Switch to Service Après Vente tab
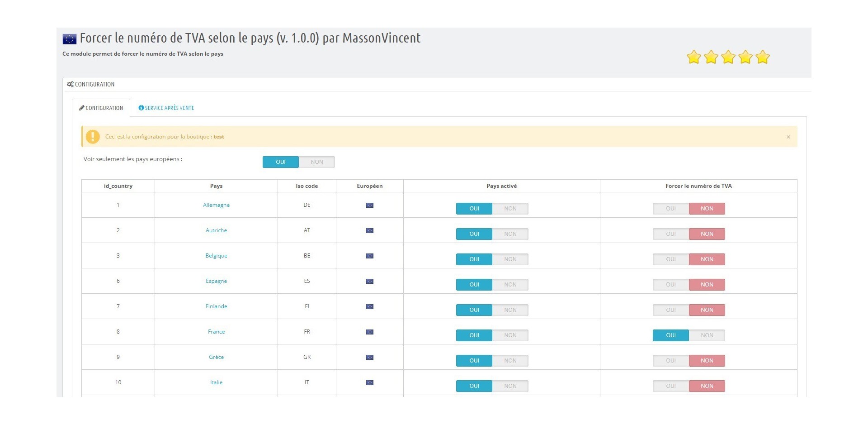 coord(166,108)
